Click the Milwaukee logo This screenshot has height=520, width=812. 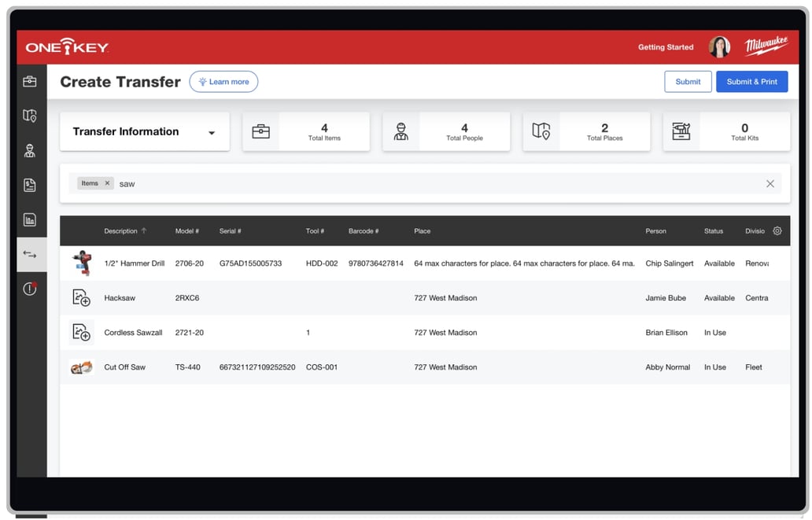coord(766,46)
